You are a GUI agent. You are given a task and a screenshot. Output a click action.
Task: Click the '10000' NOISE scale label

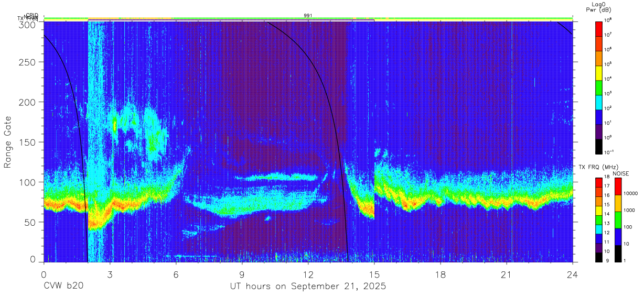[631, 194]
